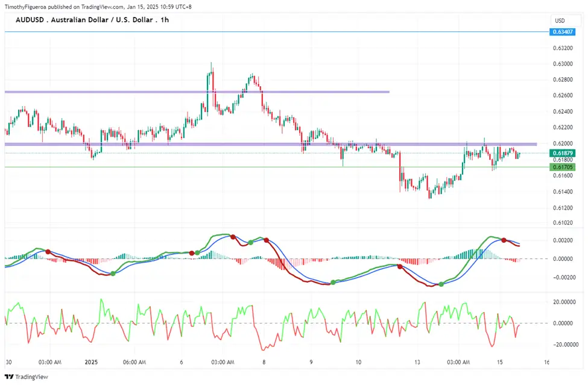
Task: Click the current price label 0.61879
Action: point(563,153)
